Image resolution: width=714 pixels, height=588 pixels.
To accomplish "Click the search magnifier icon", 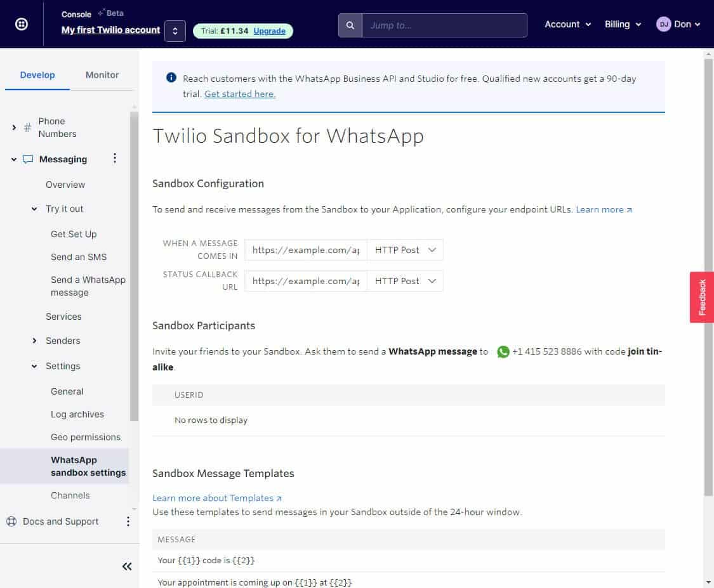I will pyautogui.click(x=350, y=25).
